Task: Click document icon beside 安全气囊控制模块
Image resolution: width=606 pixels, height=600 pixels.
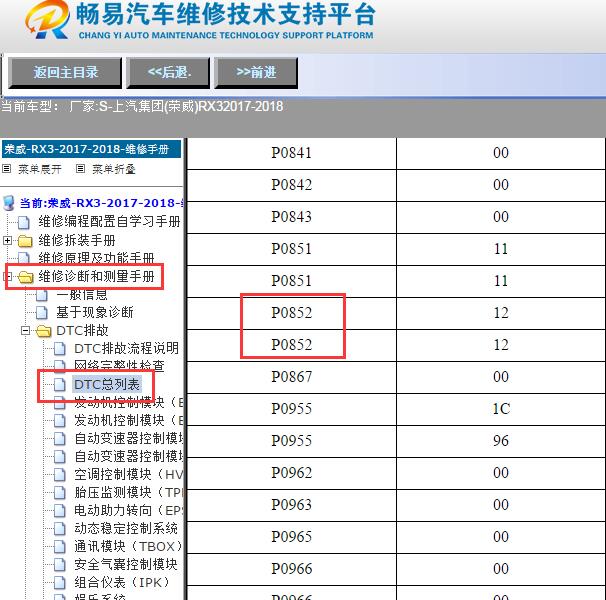Action: coord(60,565)
